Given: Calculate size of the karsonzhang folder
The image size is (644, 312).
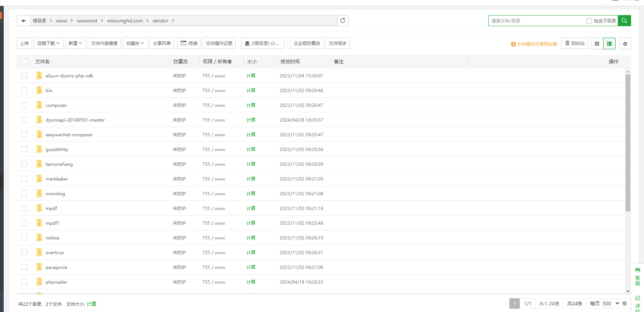Looking at the screenshot, I should 251,164.
